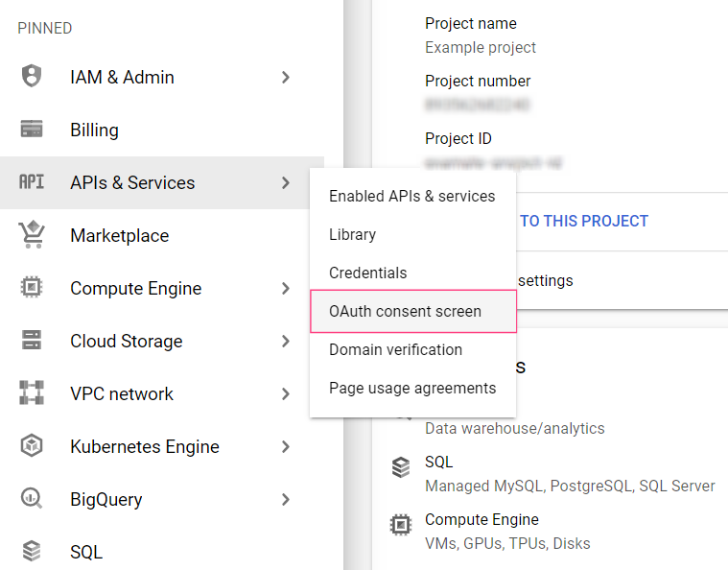
Task: Open the Library submenu item
Action: tap(412, 234)
